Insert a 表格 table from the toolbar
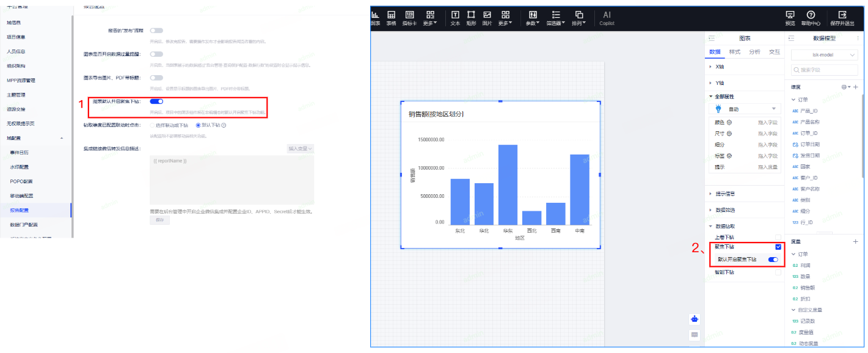This screenshot has width=868, height=353. [x=391, y=17]
